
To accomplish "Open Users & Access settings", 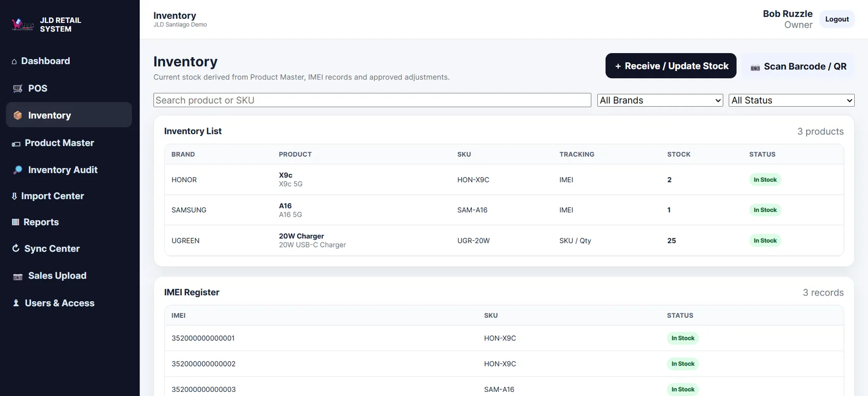I will (69, 303).
